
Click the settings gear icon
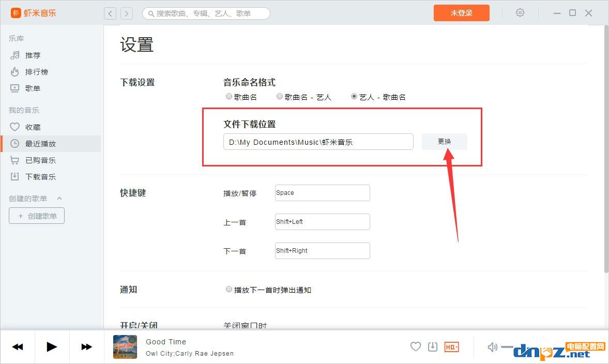(520, 13)
